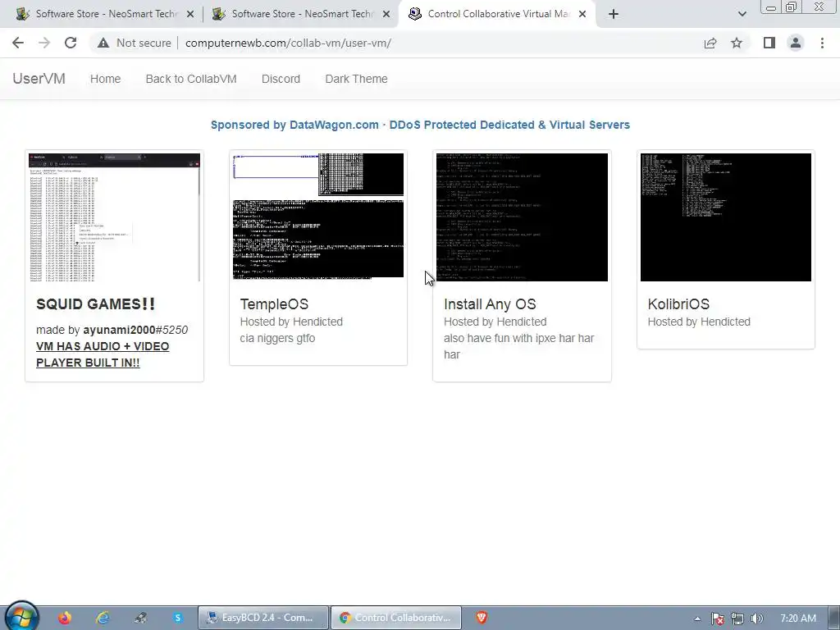Show hidden system tray icons
This screenshot has width=840, height=630.
pos(697,619)
